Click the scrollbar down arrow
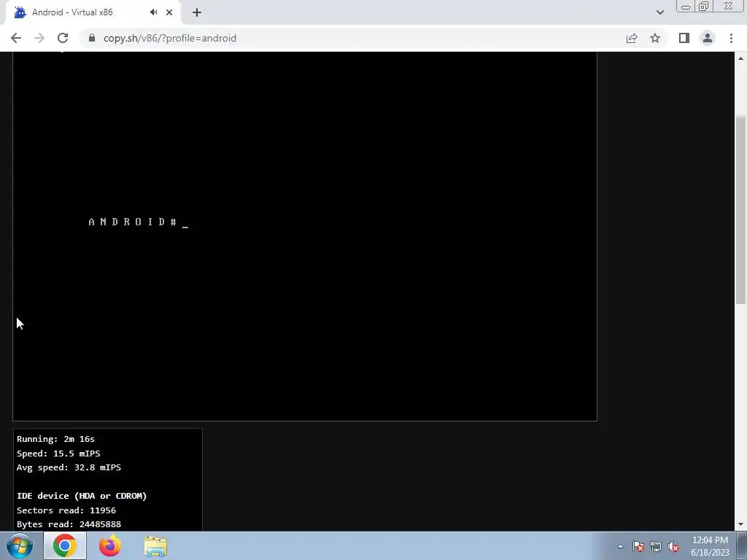The image size is (747, 560). 740,525
